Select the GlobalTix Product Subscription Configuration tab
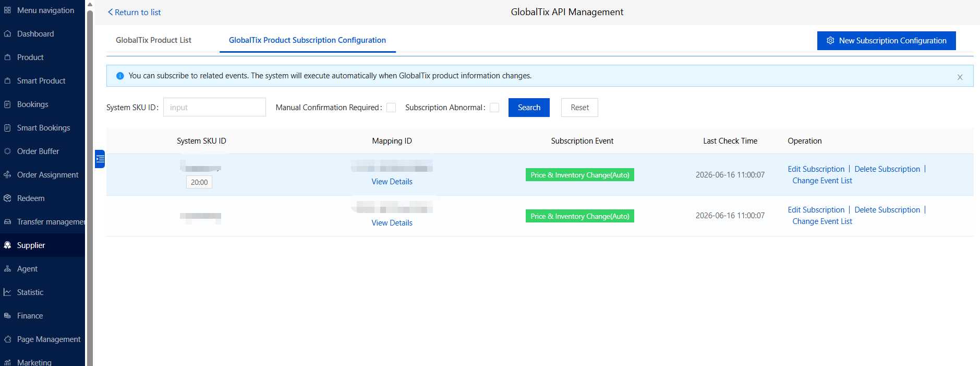The height and width of the screenshot is (366, 980). click(x=307, y=40)
